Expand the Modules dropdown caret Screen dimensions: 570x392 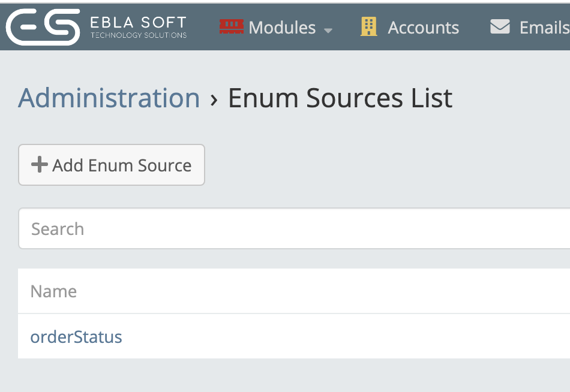(328, 31)
